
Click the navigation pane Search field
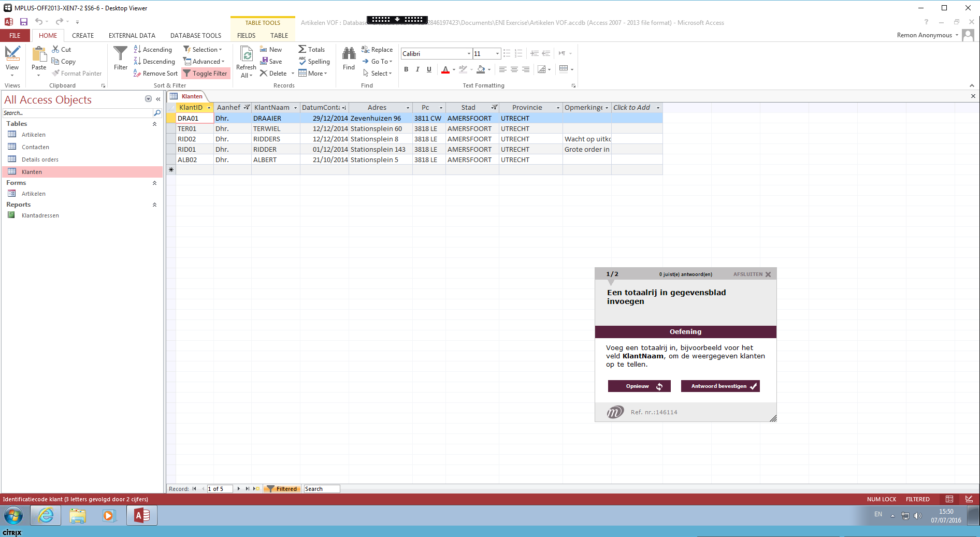[78, 113]
